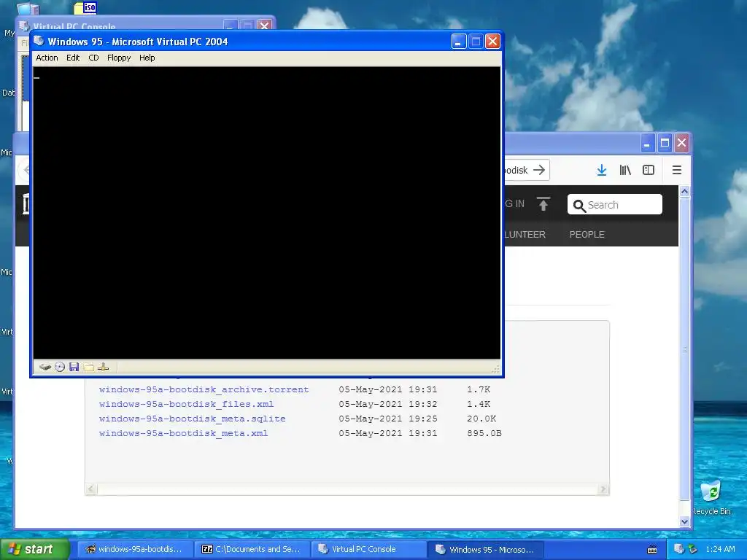Open the CD menu in Virtual PC

tap(93, 58)
